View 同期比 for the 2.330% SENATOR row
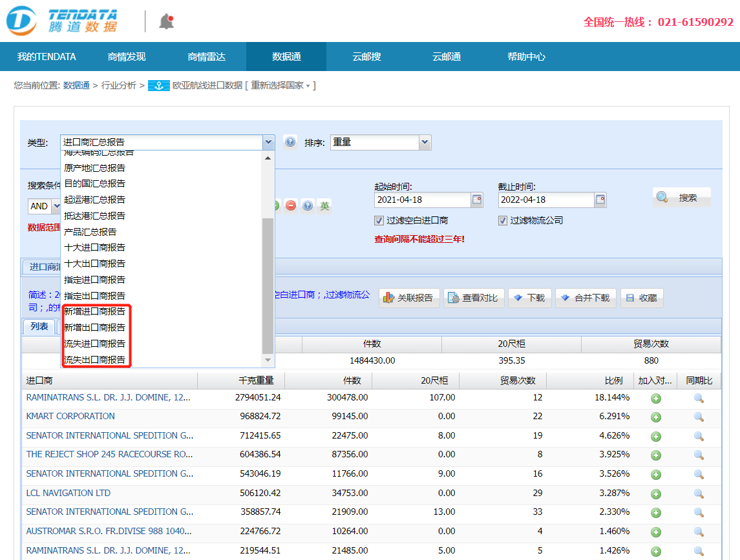The width and height of the screenshot is (740, 560). (699, 513)
